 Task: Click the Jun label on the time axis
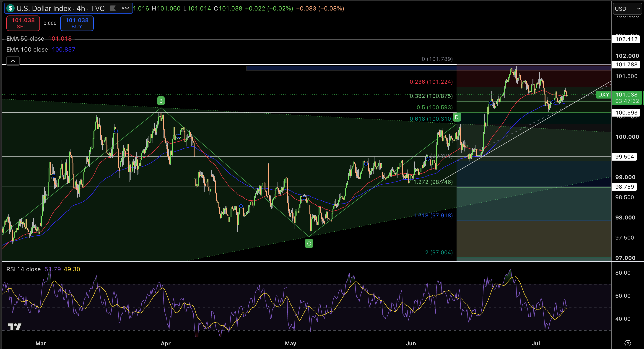click(x=411, y=344)
